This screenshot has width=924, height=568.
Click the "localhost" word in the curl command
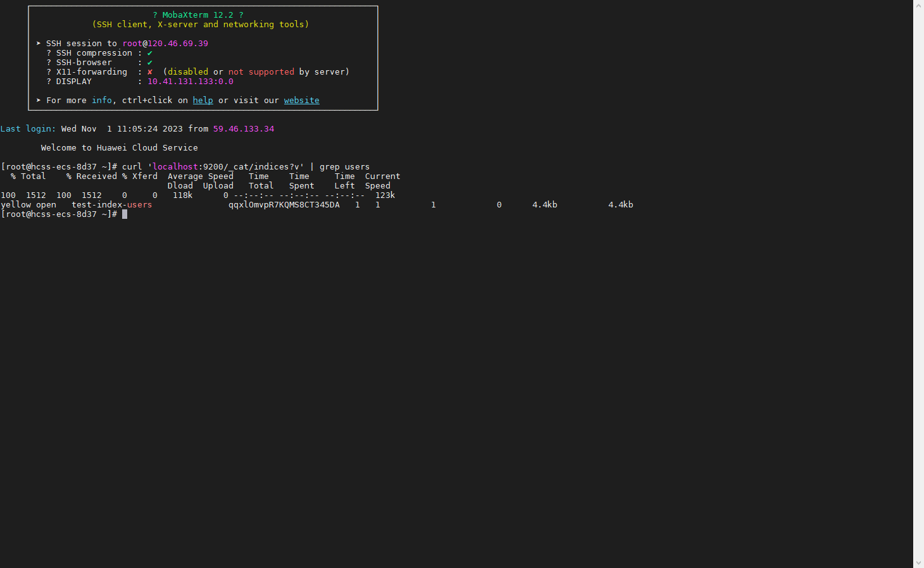[x=175, y=167]
